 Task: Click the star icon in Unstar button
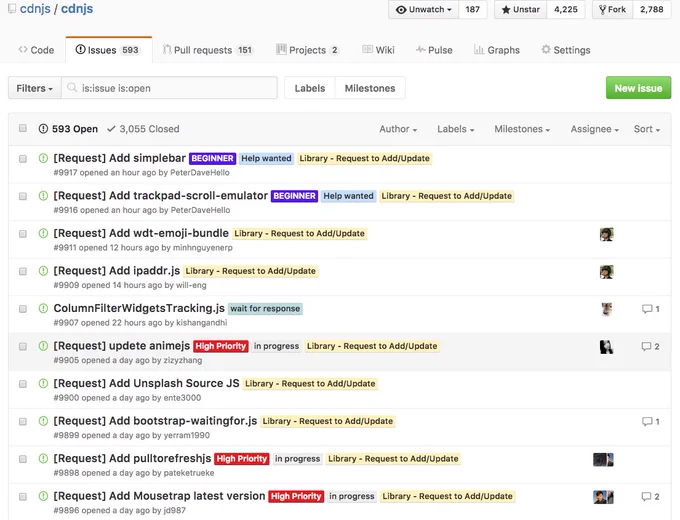[x=506, y=10]
